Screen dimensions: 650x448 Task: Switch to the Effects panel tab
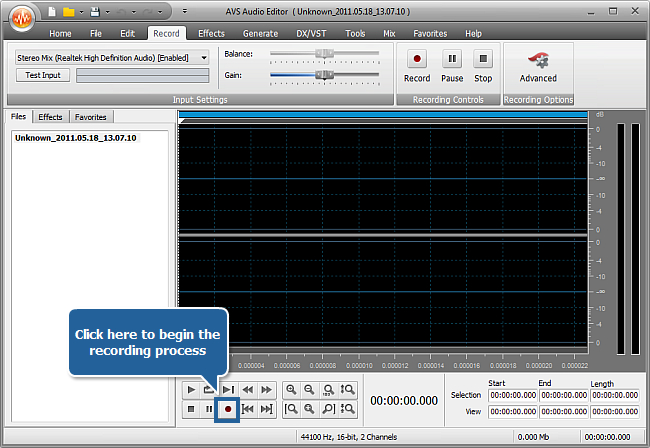click(x=50, y=117)
